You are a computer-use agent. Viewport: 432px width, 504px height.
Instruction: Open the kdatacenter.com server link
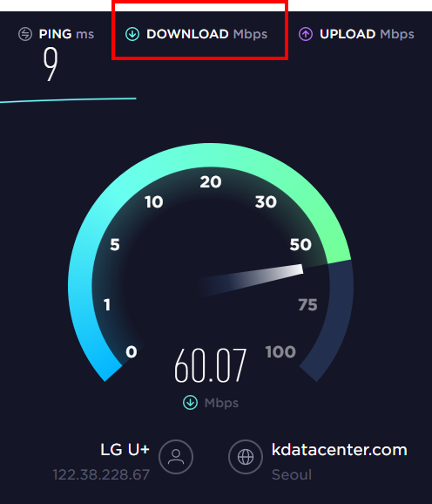pyautogui.click(x=340, y=449)
